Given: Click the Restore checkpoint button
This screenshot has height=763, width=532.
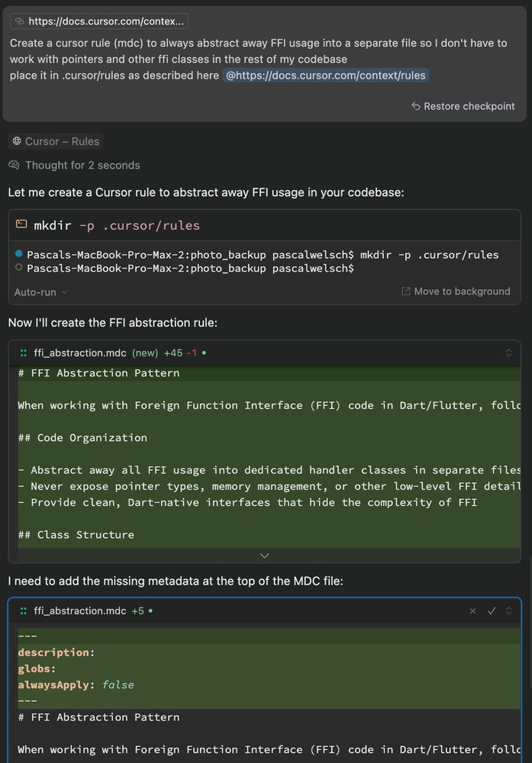Looking at the screenshot, I should (463, 106).
